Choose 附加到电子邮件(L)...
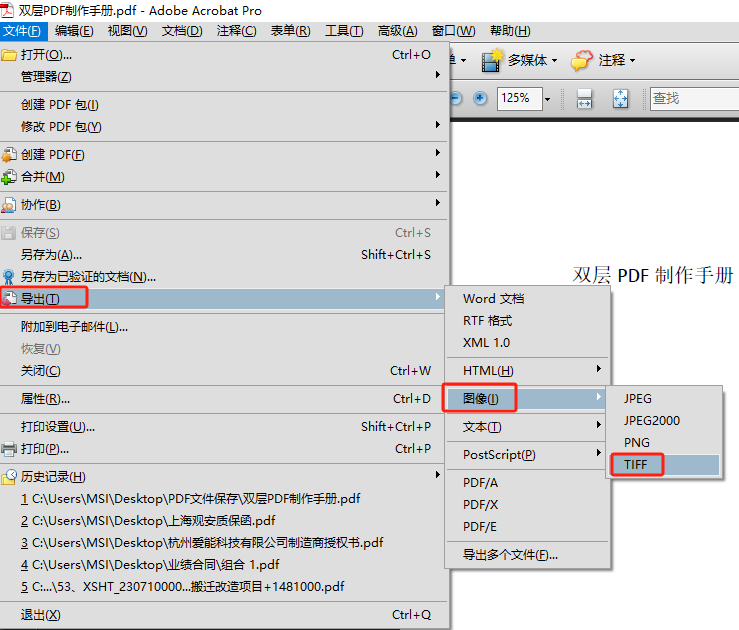 pos(224,327)
